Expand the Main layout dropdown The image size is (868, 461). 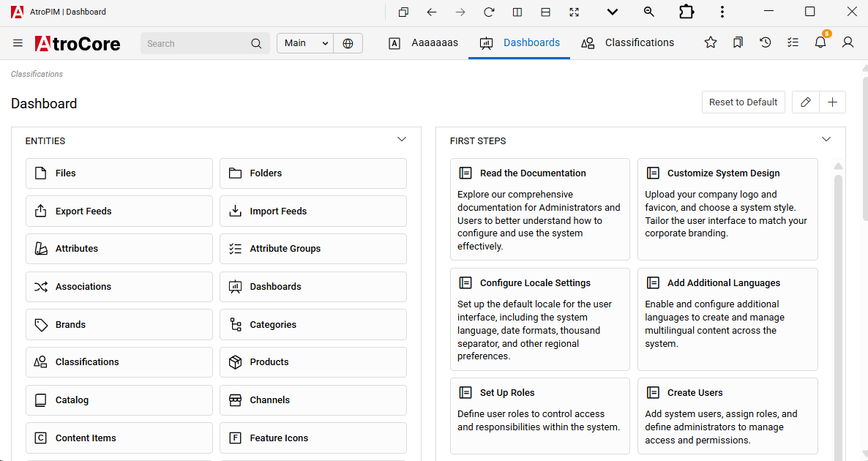coord(305,43)
